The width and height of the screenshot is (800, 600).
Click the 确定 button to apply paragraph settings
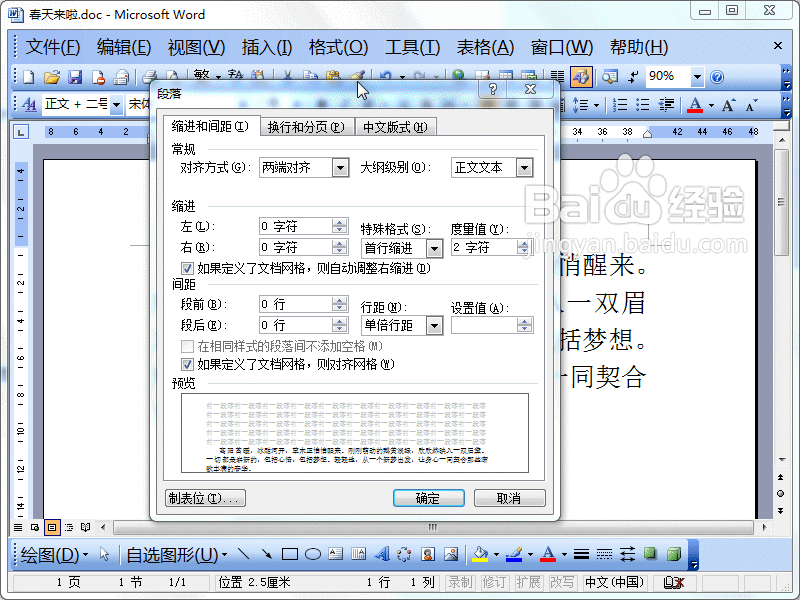click(428, 497)
